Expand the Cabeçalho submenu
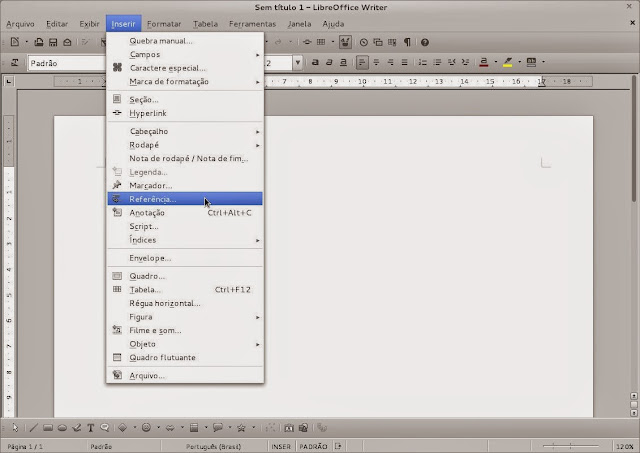 tap(185, 131)
